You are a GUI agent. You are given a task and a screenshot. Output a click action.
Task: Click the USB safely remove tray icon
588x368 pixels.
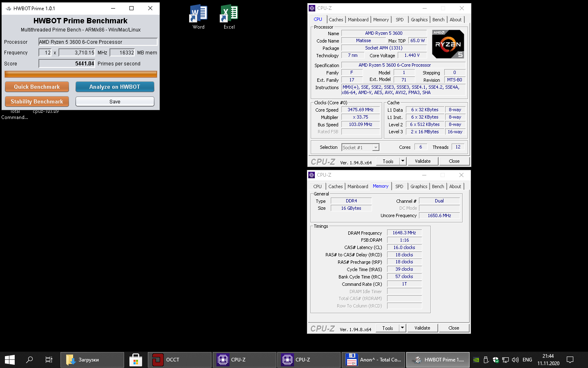pos(486,360)
